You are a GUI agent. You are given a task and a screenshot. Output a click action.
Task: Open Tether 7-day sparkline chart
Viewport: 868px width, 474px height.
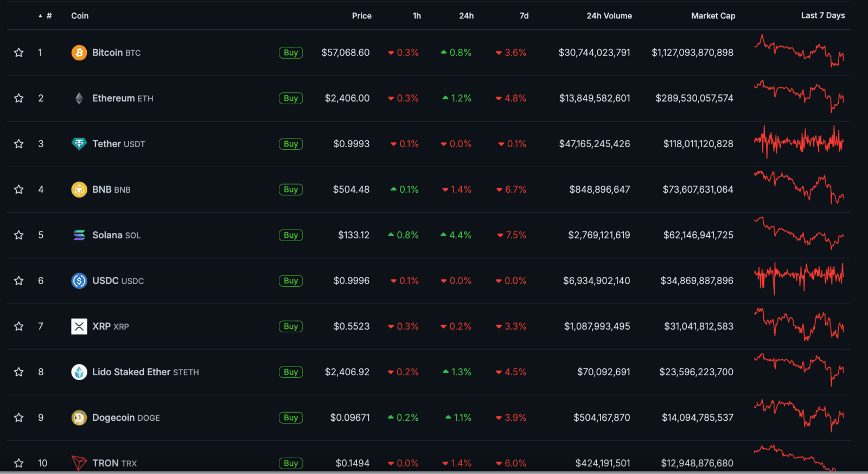[799, 142]
